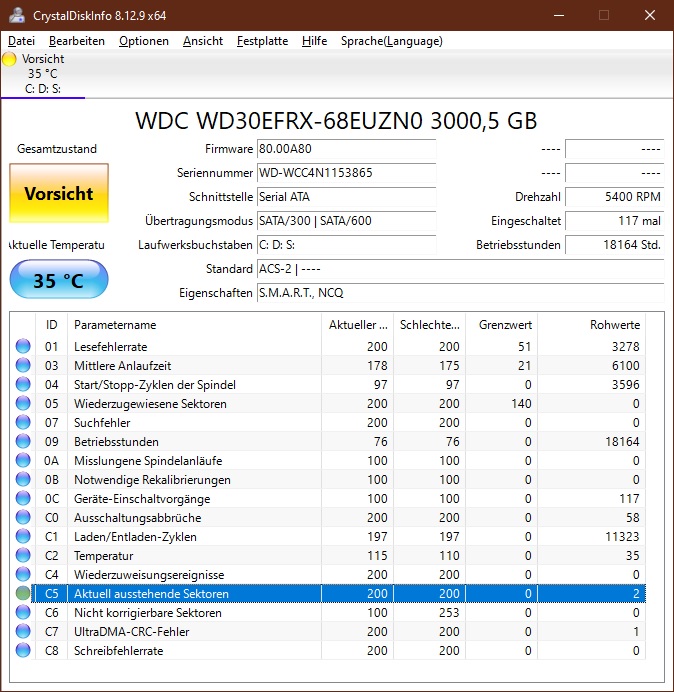Click the status orb for Misslungene Spindelanläufe
The height and width of the screenshot is (692, 674).
(23, 460)
